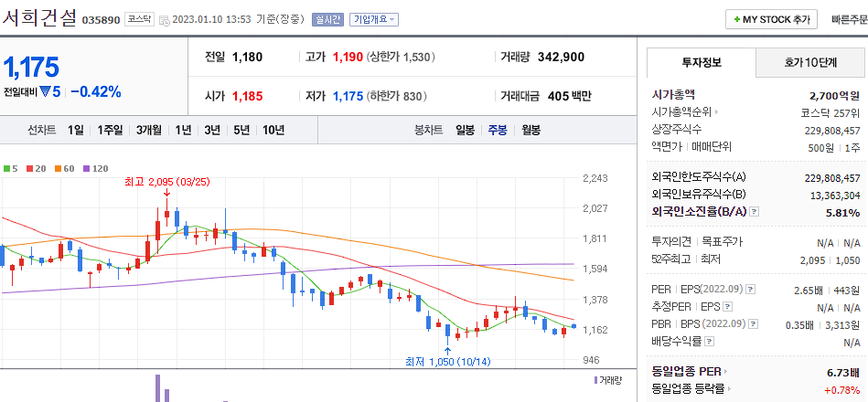Viewport: 868px width, 402px height.
Task: Click the clock icon beside the 2023.01.10 timestamp
Action: [x=165, y=20]
